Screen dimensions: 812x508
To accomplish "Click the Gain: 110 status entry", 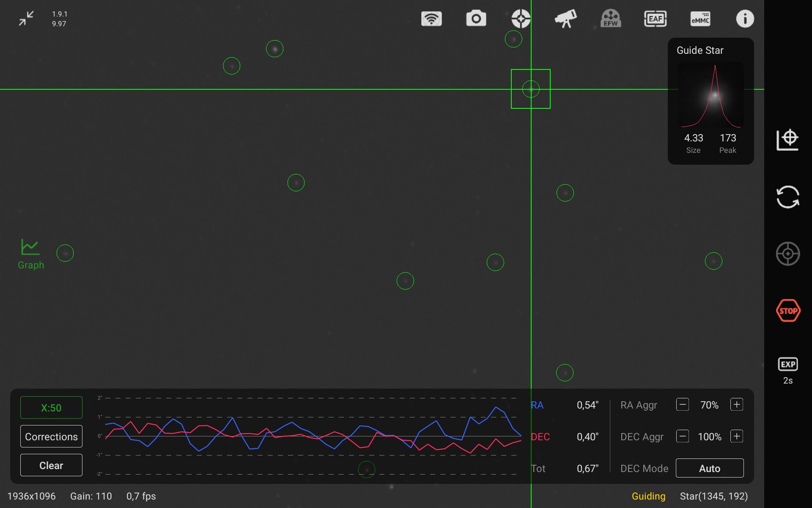I will (x=91, y=496).
